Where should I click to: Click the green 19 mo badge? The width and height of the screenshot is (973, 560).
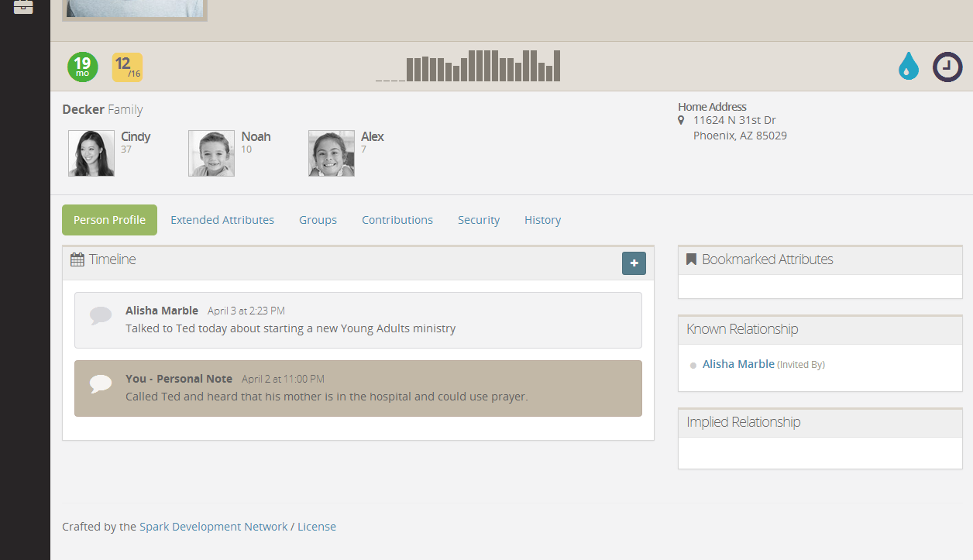pos(82,67)
